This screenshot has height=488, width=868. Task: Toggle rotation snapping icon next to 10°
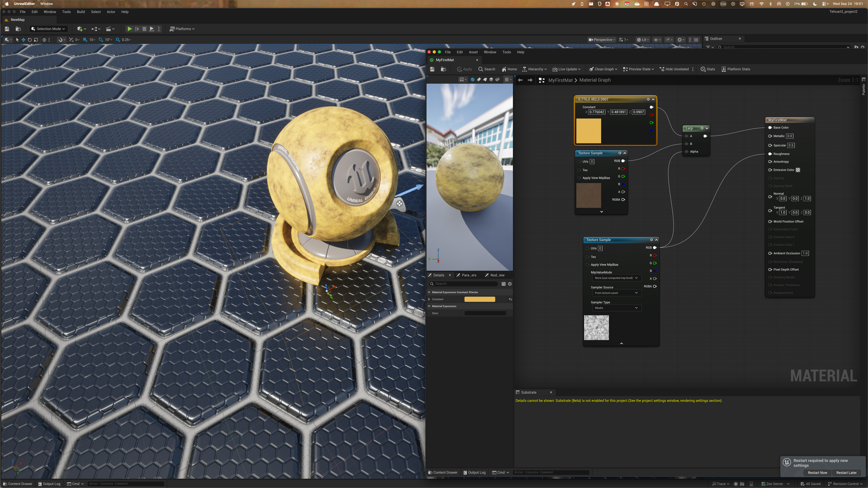tap(101, 40)
